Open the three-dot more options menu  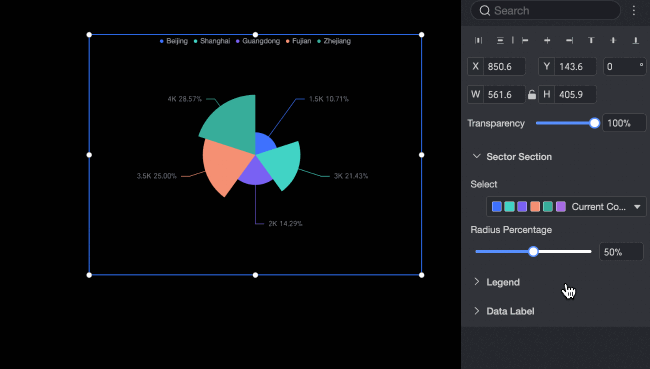pos(634,10)
